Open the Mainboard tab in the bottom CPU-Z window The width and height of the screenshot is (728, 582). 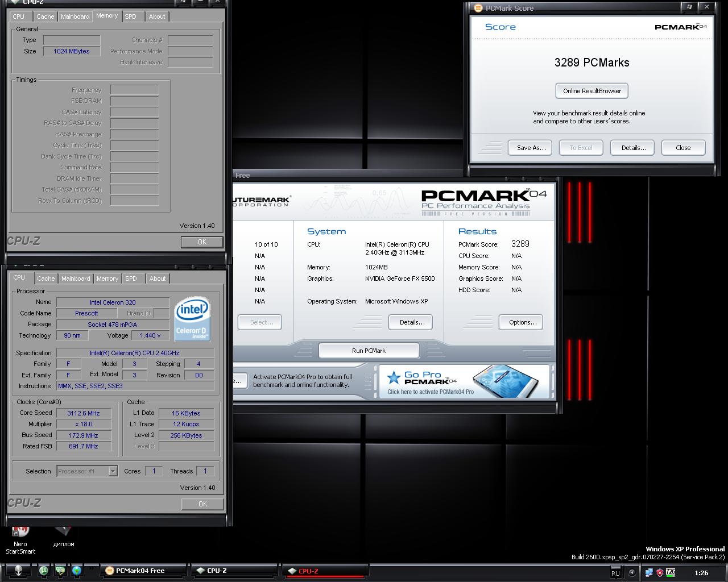pos(76,278)
